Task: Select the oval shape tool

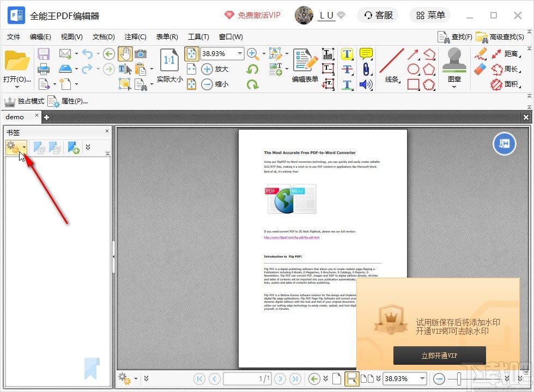Action: (413, 69)
